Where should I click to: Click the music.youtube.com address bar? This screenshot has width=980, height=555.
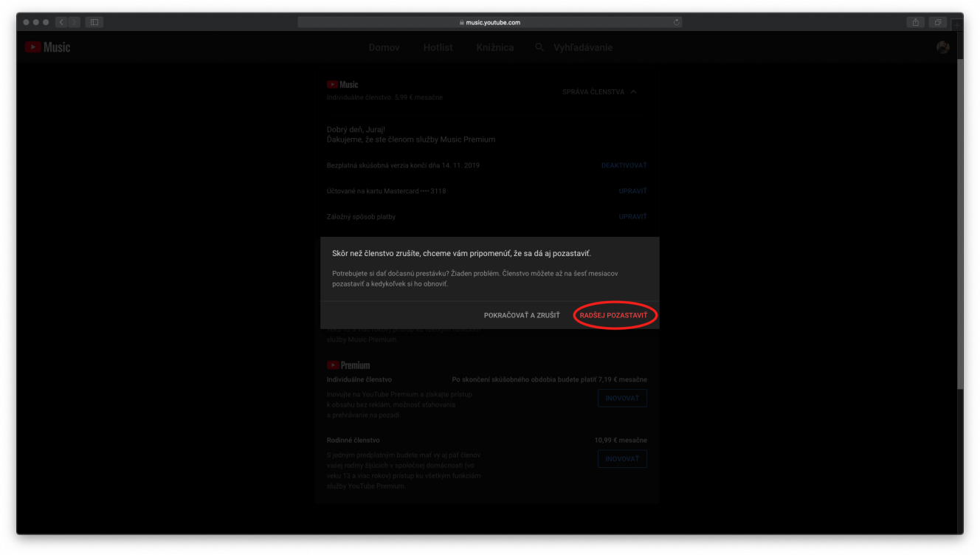[x=490, y=22]
